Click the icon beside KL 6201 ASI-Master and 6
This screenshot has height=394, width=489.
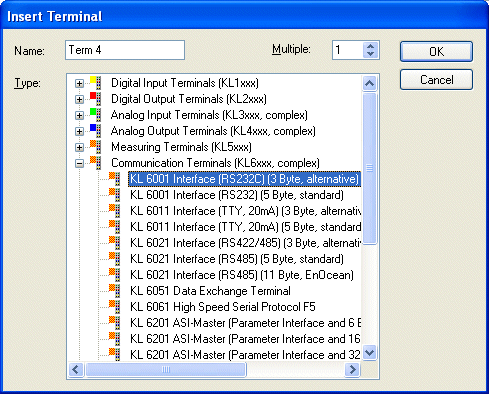[x=115, y=322]
